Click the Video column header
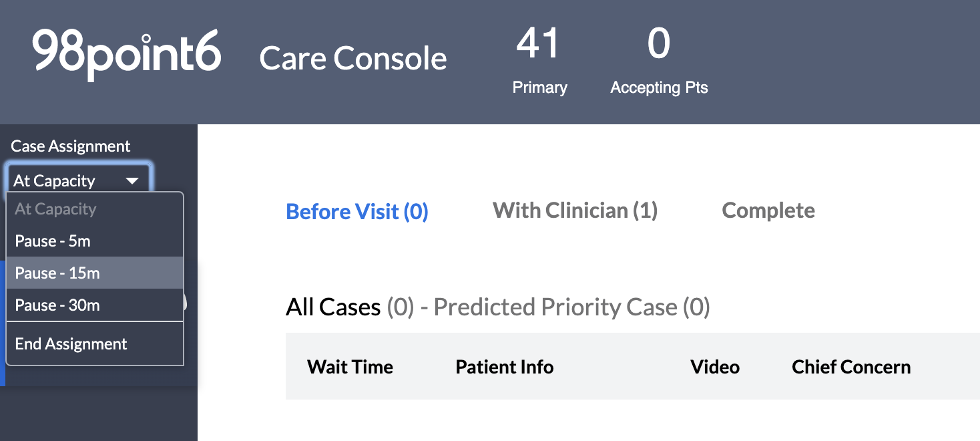The image size is (980, 441). tap(715, 367)
